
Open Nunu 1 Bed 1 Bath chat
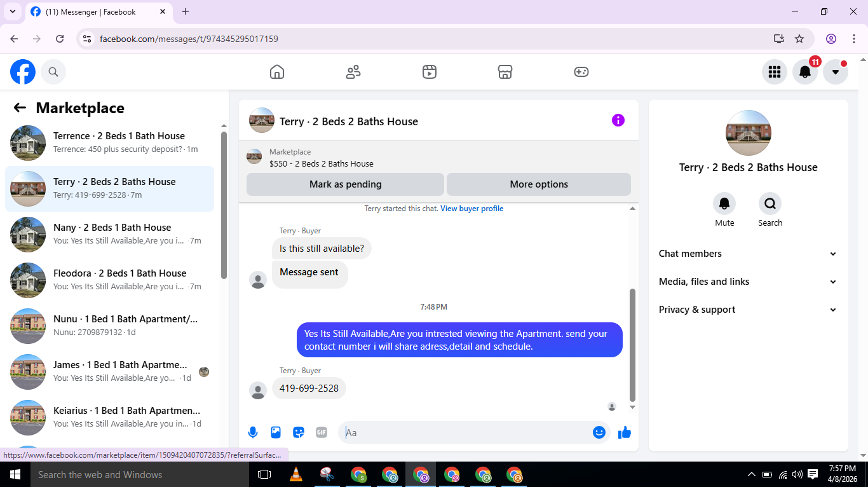point(109,326)
